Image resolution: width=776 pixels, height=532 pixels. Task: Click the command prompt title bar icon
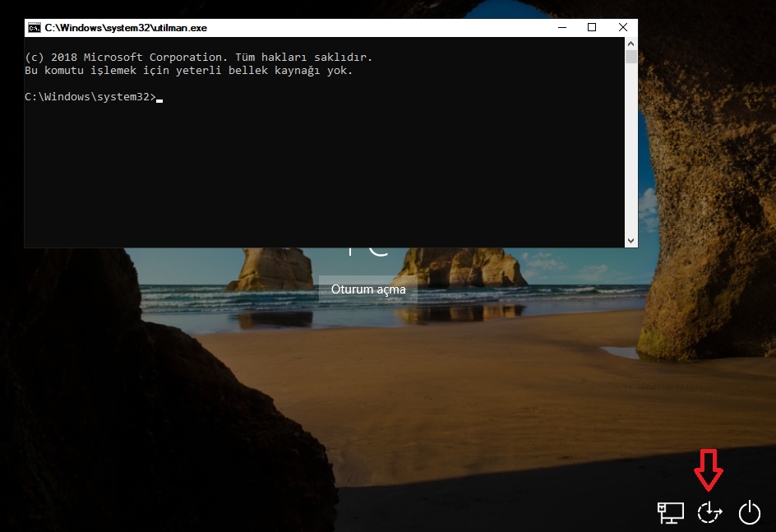tap(35, 28)
